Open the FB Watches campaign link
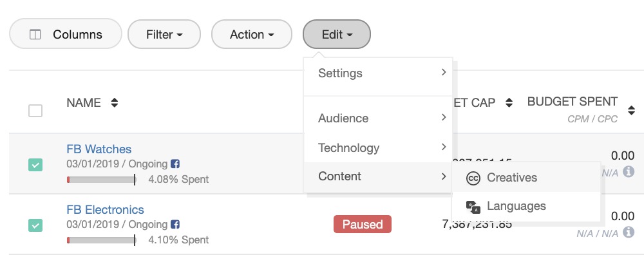This screenshot has height=255, width=644. pyautogui.click(x=99, y=149)
